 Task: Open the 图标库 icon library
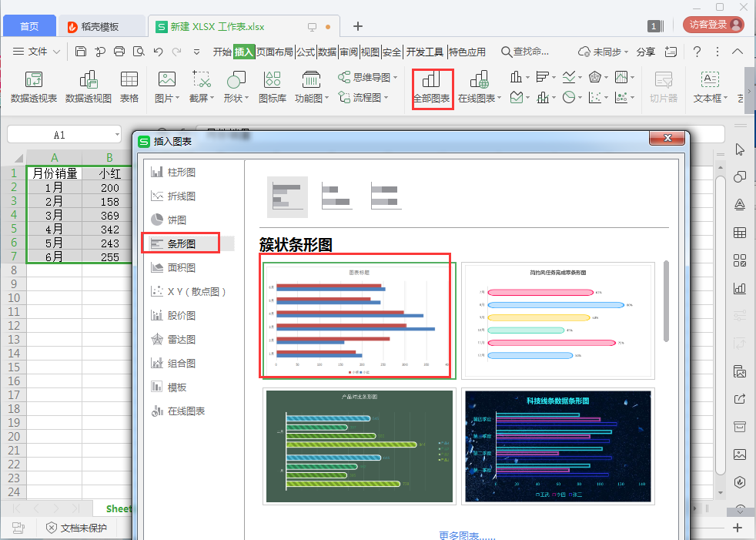pos(273,87)
